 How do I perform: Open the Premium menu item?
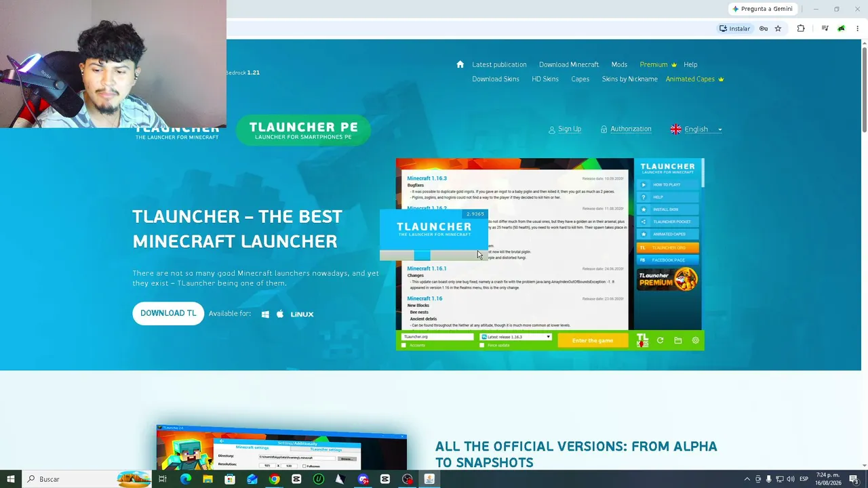658,64
